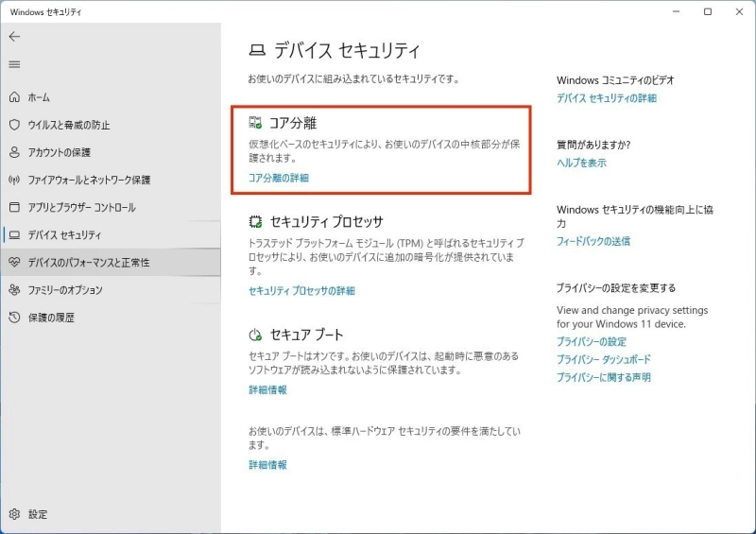
Task: Open デバイスのパフォーマンスと正常性
Action: tap(89, 263)
